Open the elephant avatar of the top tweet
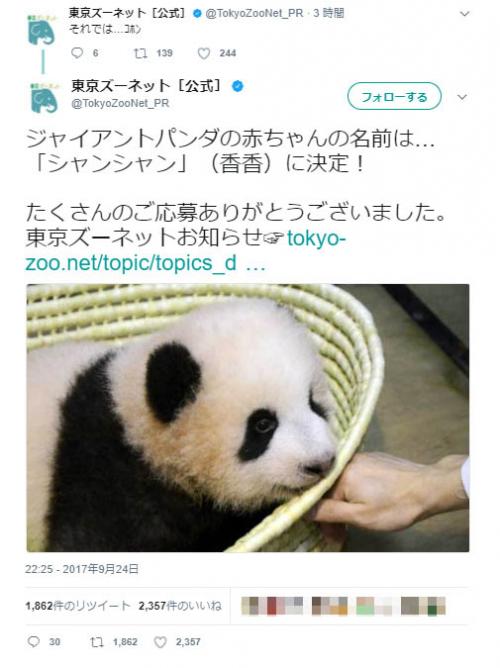This screenshot has width=500, height=668. tap(41, 30)
